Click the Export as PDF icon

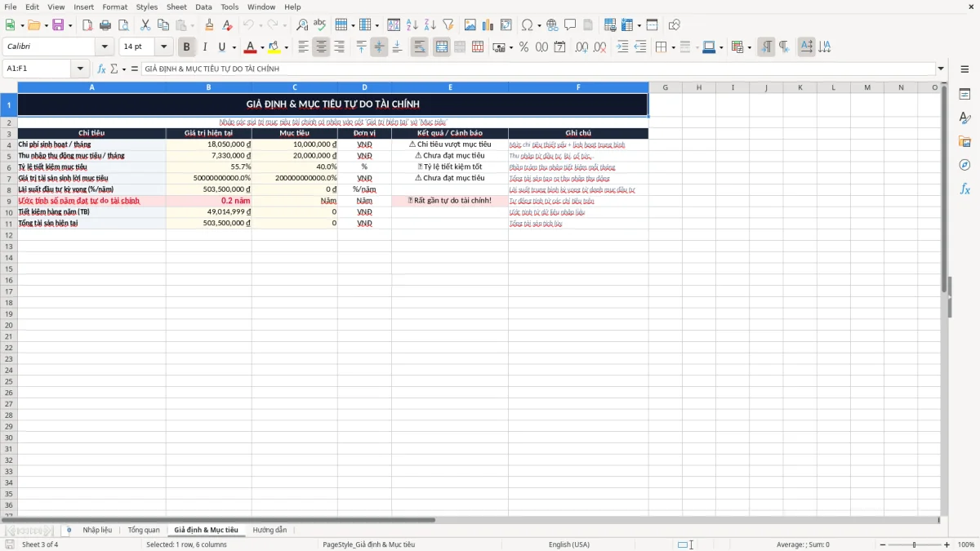(87, 25)
